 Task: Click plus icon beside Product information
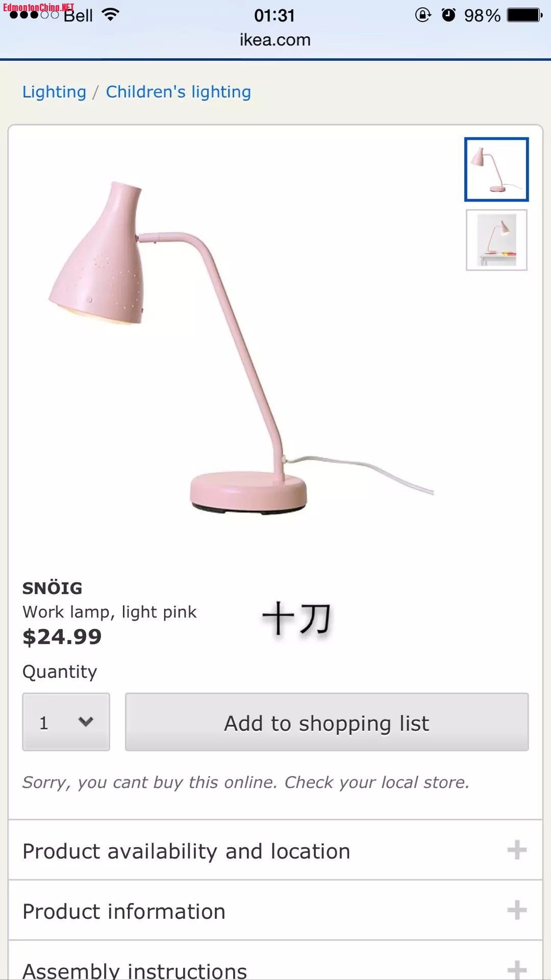pos(517,910)
